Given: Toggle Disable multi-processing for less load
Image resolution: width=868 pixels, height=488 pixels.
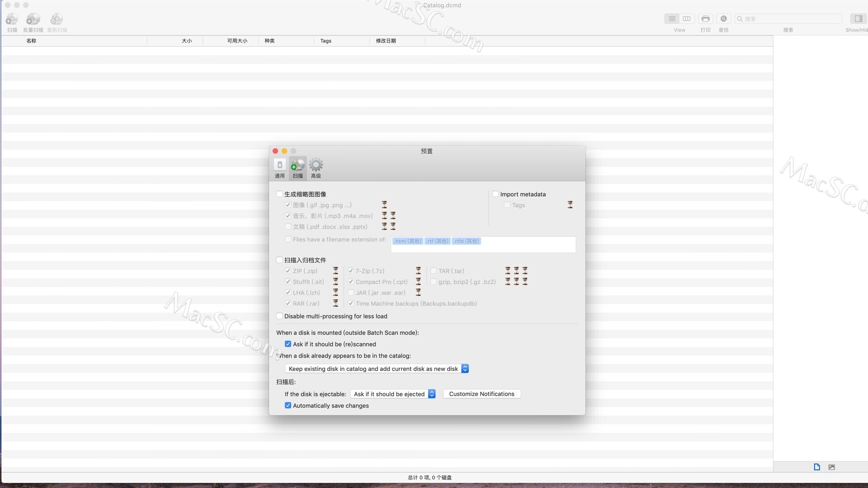Looking at the screenshot, I should pyautogui.click(x=279, y=316).
